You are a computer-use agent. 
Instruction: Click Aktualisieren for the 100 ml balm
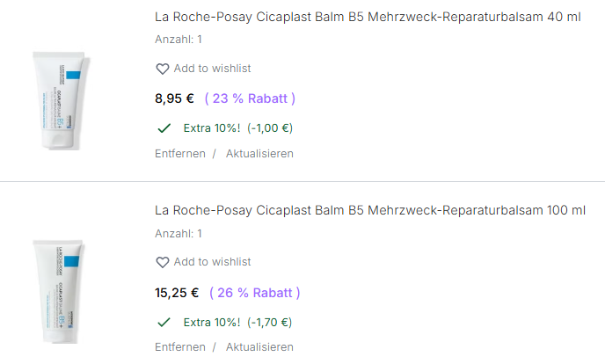(x=259, y=347)
